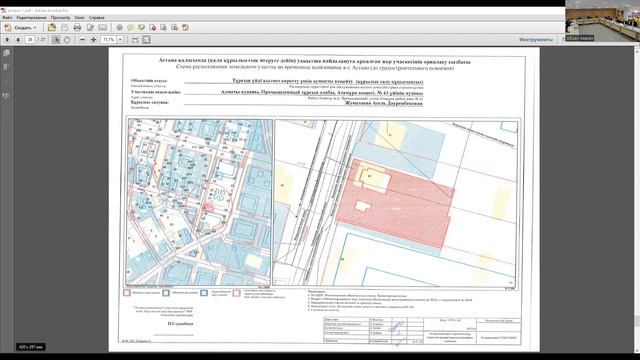Zoom in with plus button
This screenshot has height=360, width=640.
point(93,40)
